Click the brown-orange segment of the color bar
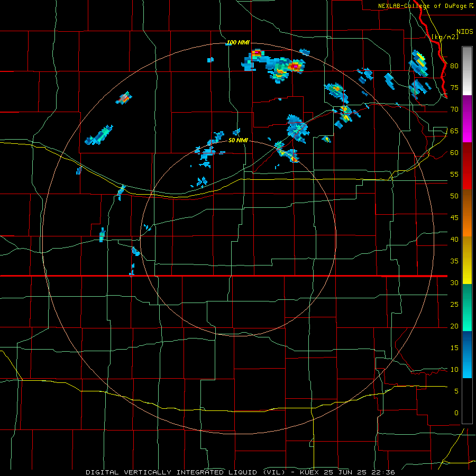 (x=467, y=213)
